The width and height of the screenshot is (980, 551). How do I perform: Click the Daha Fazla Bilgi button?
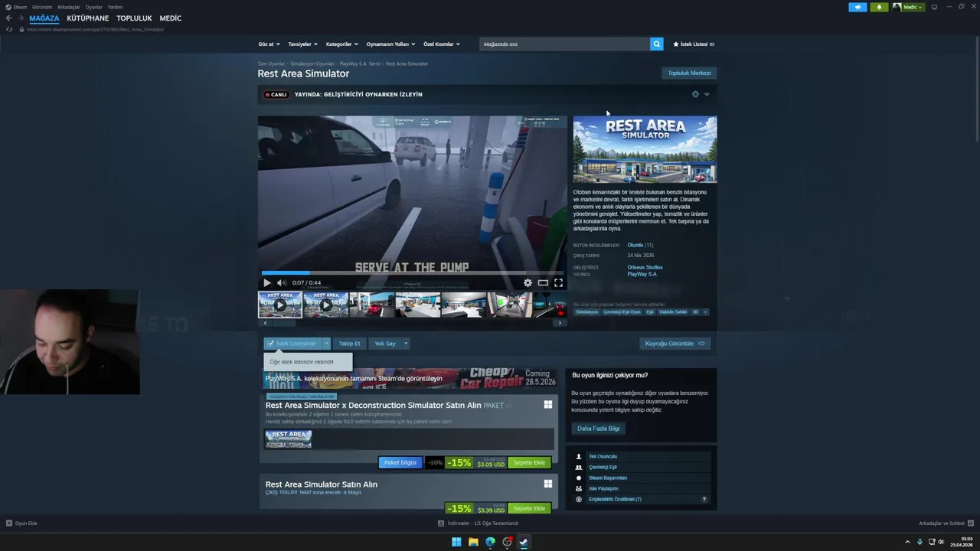pos(599,429)
